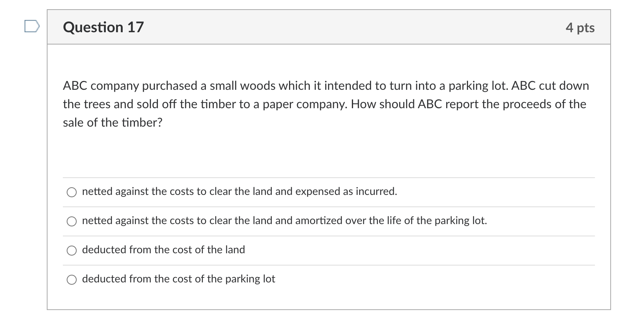The image size is (644, 330).
Task: Click the '4 pts' label
Action: pos(581,28)
